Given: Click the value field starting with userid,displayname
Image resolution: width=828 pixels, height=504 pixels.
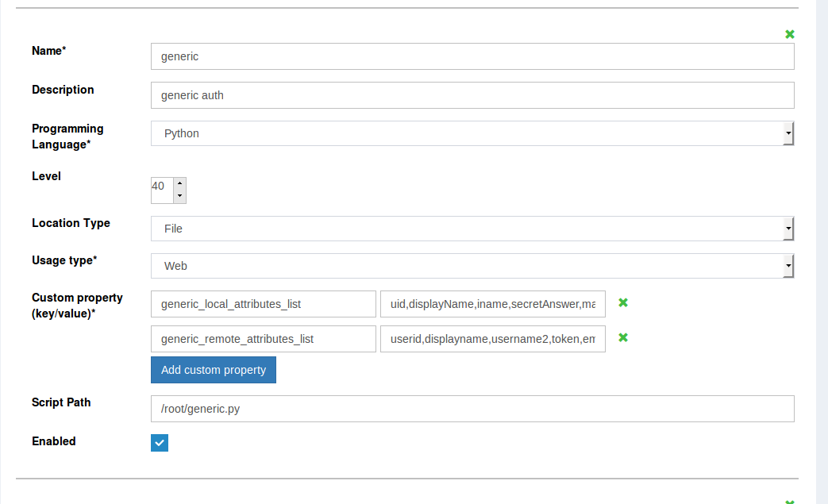Looking at the screenshot, I should 492,338.
